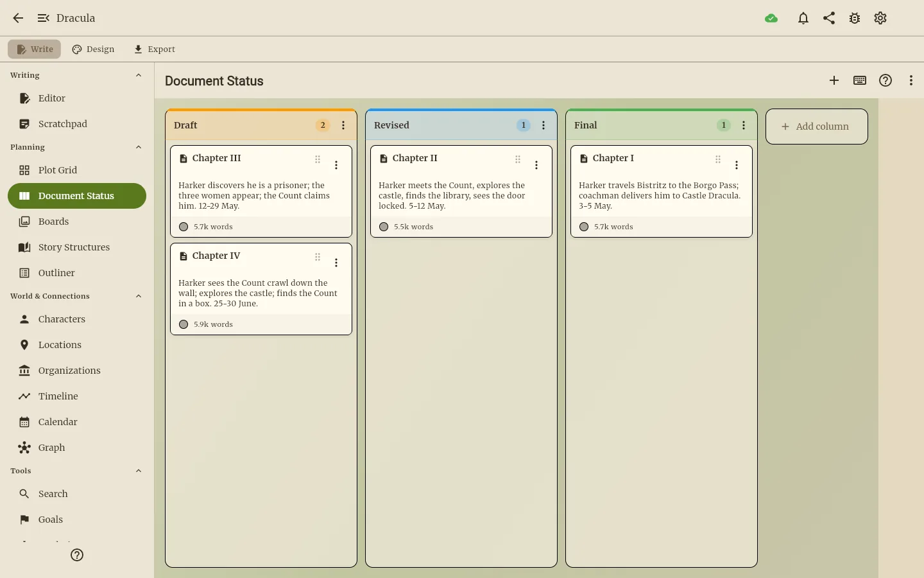Viewport: 924px width, 578px height.
Task: Click the Chapter II card title
Action: coord(415,158)
